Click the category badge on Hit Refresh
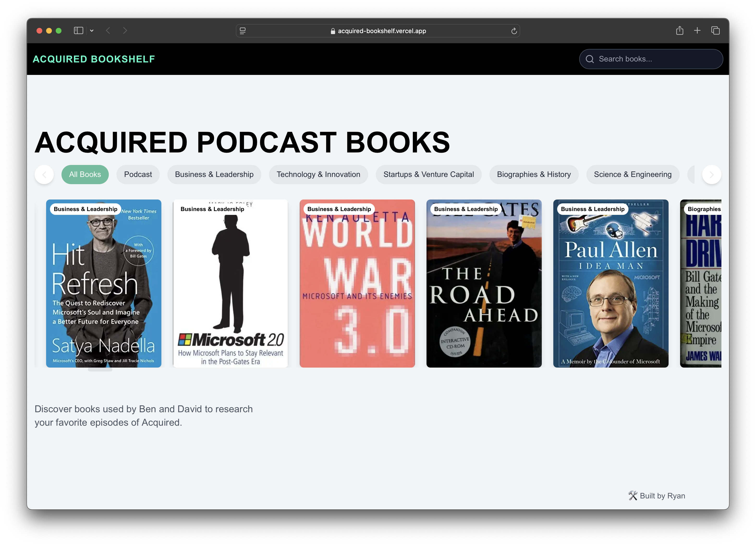 (x=86, y=209)
